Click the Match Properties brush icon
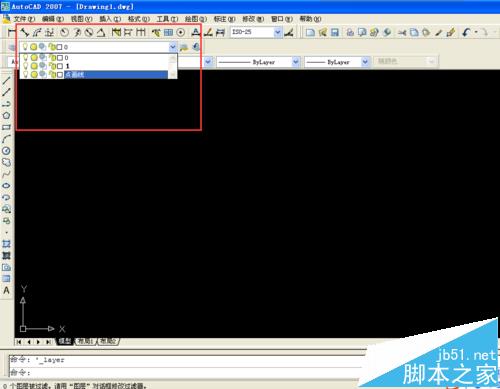Image resolution: width=500 pixels, height=389 pixels. [439, 32]
